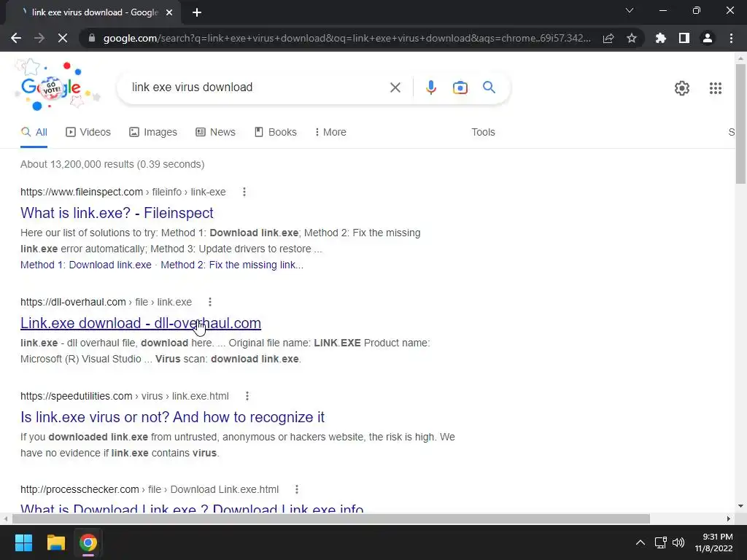Open the Chrome profile avatar icon
Image resolution: width=747 pixels, height=560 pixels.
pos(708,38)
